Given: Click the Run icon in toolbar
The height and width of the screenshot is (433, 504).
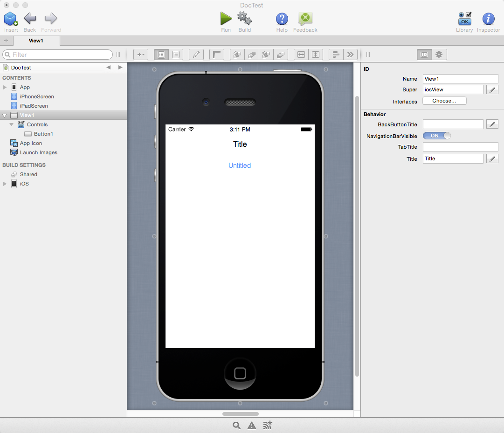Looking at the screenshot, I should pyautogui.click(x=226, y=19).
